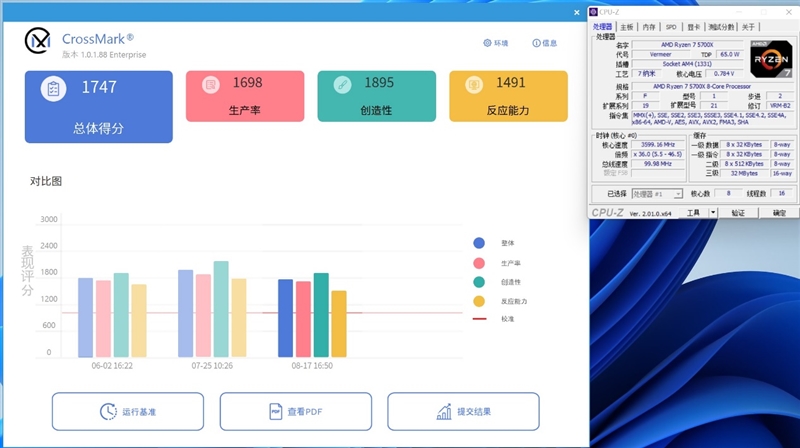This screenshot has height=448, width=800.
Task: Click the AMD Ryzen 7 5700X name field
Action: pos(687,45)
